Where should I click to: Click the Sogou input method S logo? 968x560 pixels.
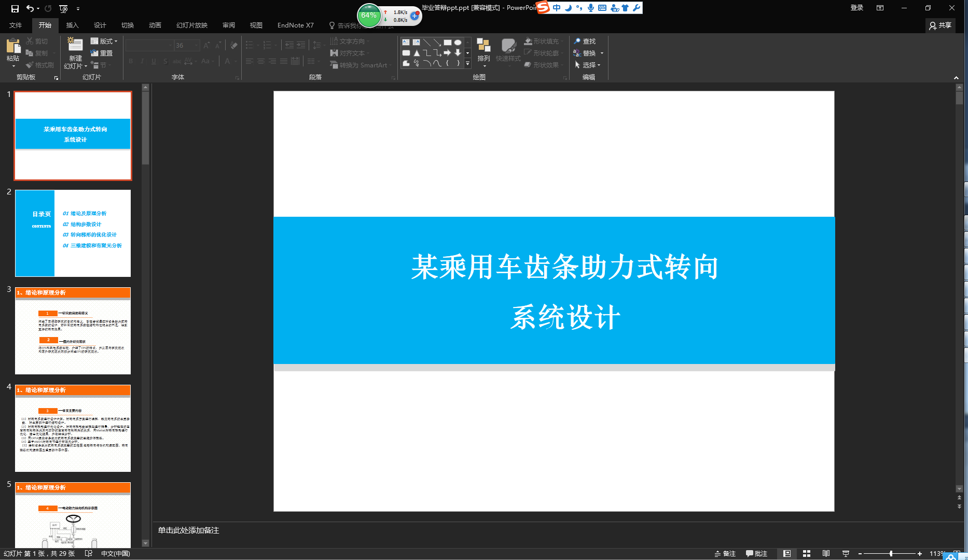coord(543,7)
